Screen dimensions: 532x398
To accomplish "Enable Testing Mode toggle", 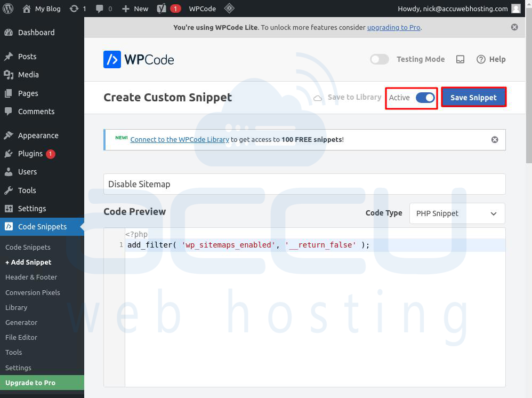I will click(380, 59).
